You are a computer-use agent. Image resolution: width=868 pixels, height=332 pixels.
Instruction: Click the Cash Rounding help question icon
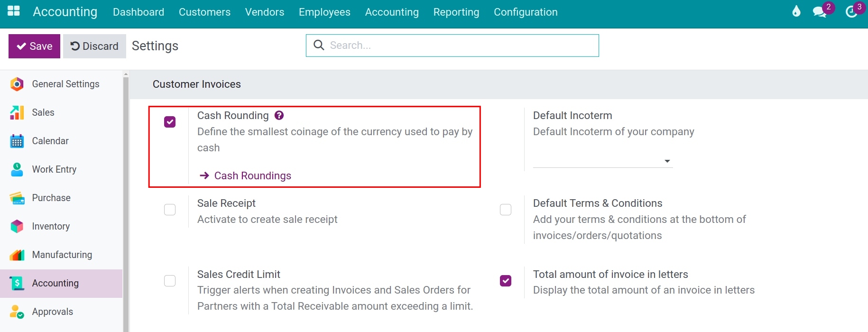tap(279, 115)
